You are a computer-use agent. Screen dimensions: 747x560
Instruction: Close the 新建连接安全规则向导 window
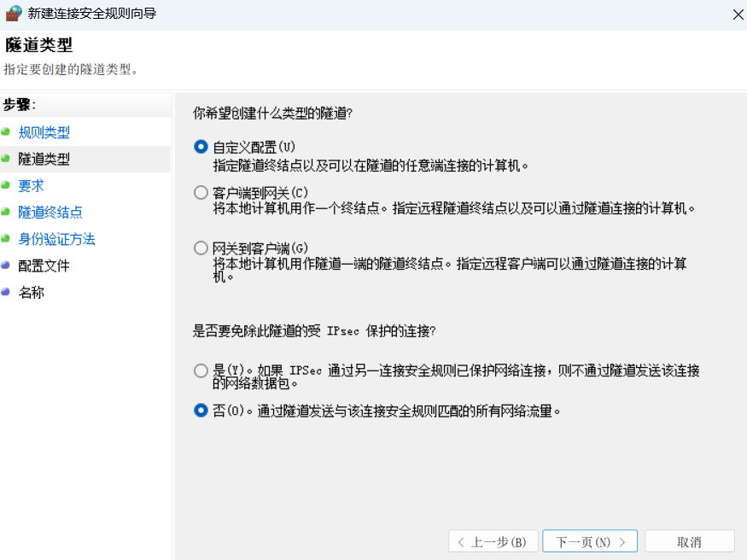[x=738, y=15]
